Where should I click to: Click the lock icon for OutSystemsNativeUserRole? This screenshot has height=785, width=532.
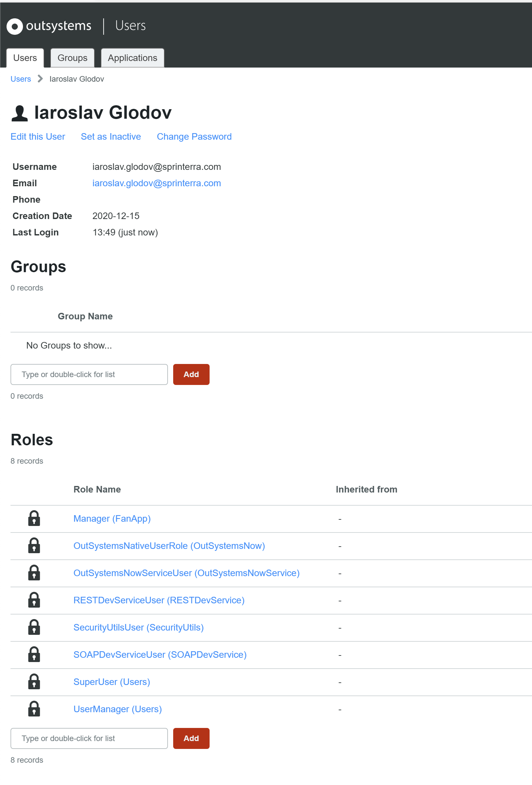point(34,546)
